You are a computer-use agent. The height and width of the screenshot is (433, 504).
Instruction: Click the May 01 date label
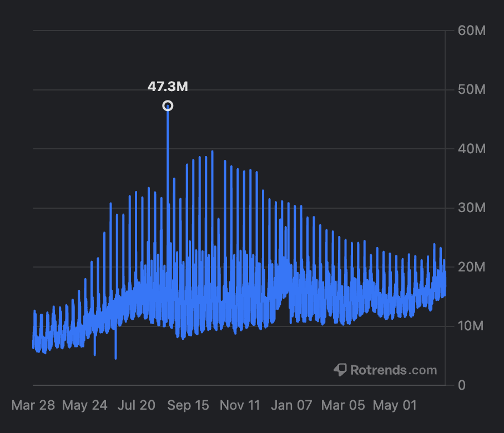(x=395, y=405)
